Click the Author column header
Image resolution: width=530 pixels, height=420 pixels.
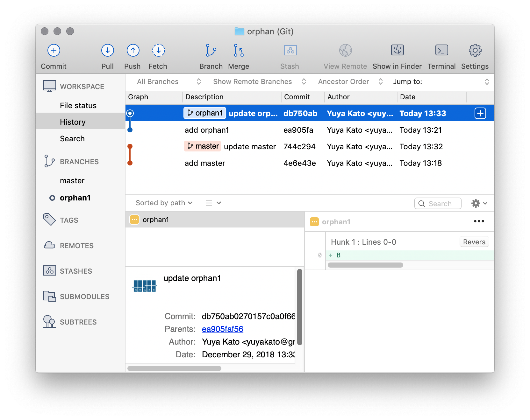click(x=361, y=97)
